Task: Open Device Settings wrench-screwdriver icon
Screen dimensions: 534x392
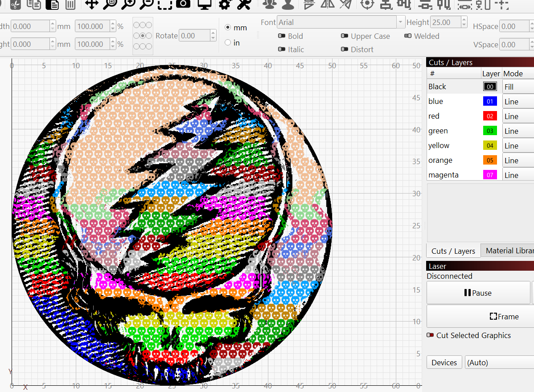Action: [x=244, y=4]
